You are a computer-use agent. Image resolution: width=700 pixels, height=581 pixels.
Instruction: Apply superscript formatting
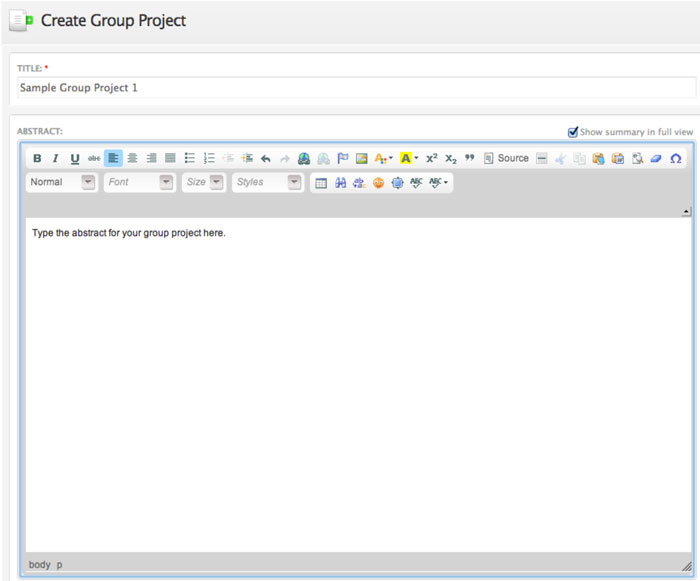431,158
